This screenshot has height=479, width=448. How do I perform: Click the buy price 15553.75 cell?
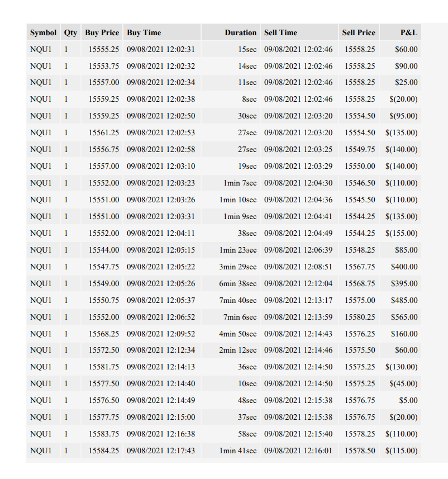coord(102,66)
